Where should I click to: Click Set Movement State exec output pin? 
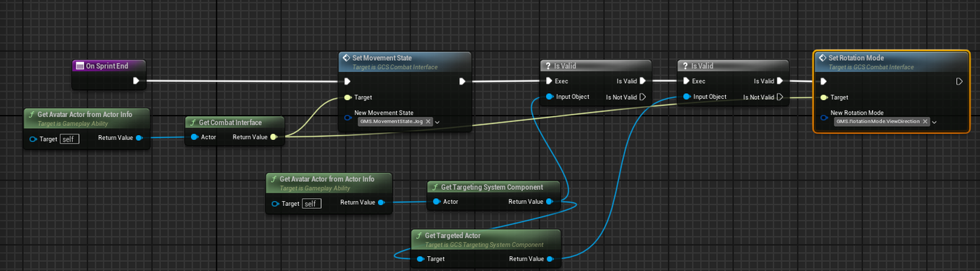coord(462,81)
